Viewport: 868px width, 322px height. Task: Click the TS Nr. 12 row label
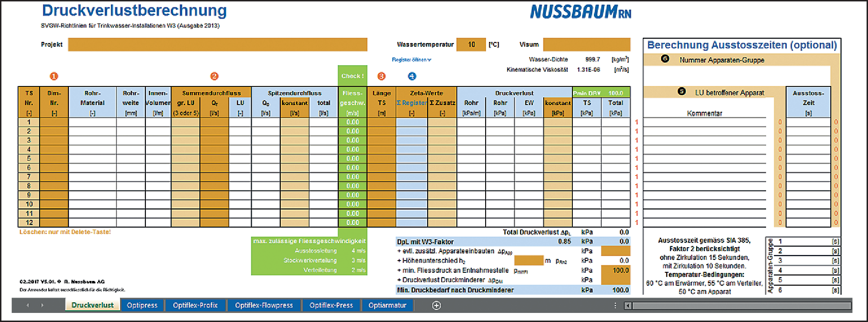(x=29, y=223)
